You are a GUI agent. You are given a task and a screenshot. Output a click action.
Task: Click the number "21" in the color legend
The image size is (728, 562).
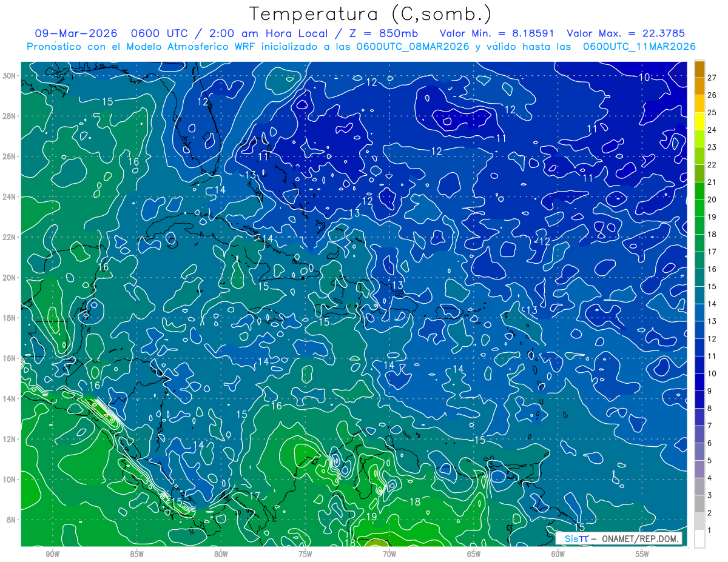712,182
